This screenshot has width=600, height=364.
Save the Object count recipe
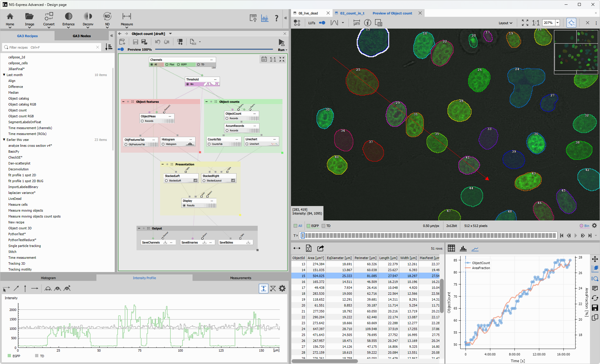(135, 42)
